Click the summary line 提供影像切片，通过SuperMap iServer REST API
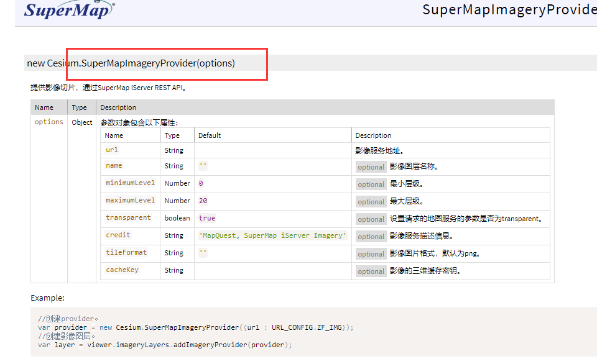 coord(108,88)
